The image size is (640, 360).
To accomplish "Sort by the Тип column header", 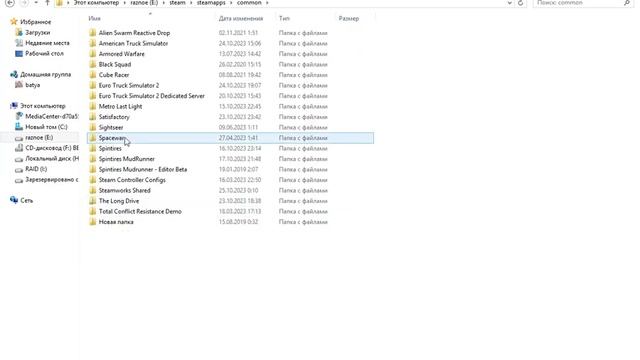I will click(284, 18).
